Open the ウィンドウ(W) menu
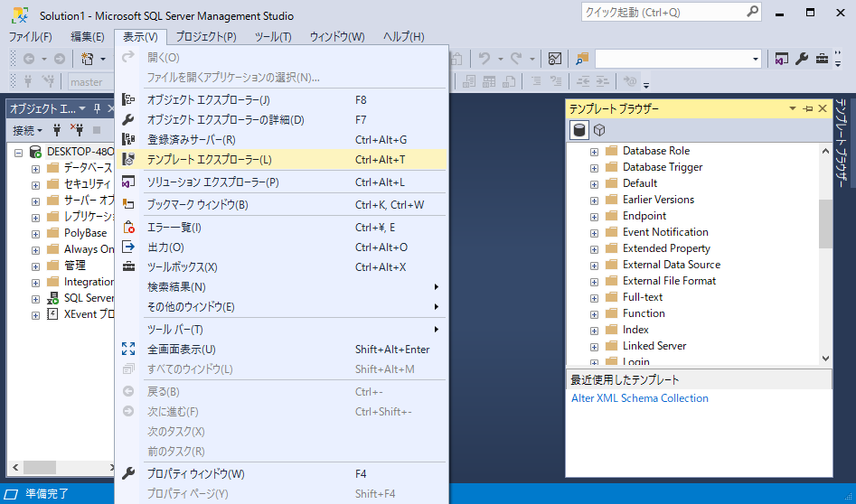Screen dimensions: 856x504 (337, 36)
